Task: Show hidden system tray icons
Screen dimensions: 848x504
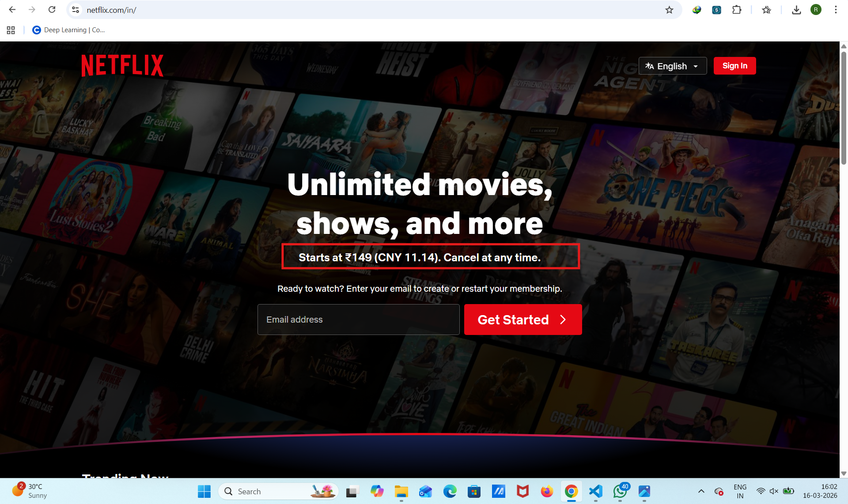Action: pyautogui.click(x=701, y=491)
